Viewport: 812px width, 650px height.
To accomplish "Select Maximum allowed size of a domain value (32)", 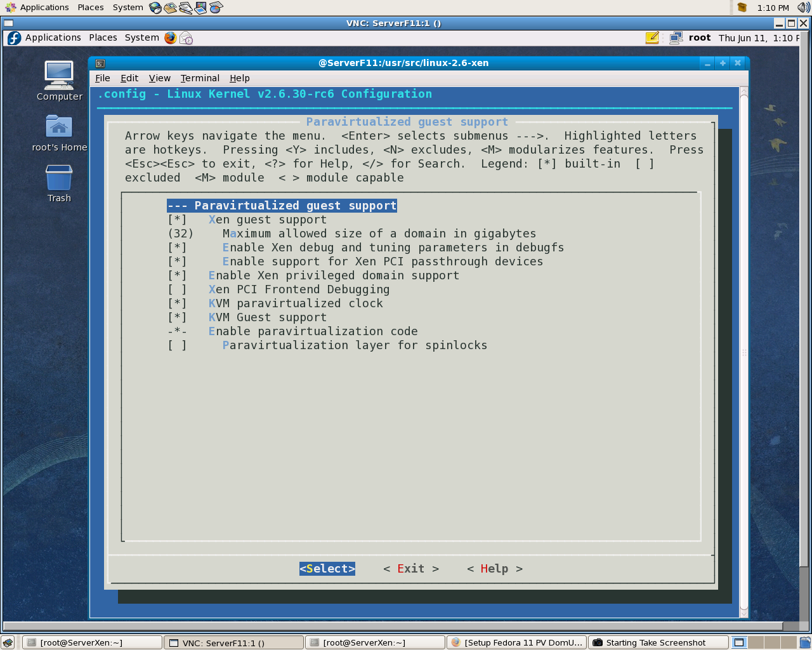I will point(352,234).
